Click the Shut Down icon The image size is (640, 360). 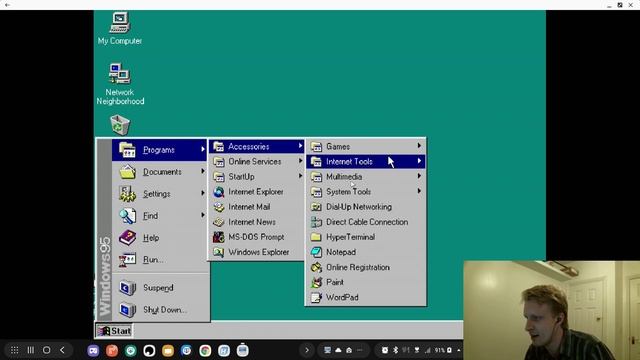click(x=127, y=310)
